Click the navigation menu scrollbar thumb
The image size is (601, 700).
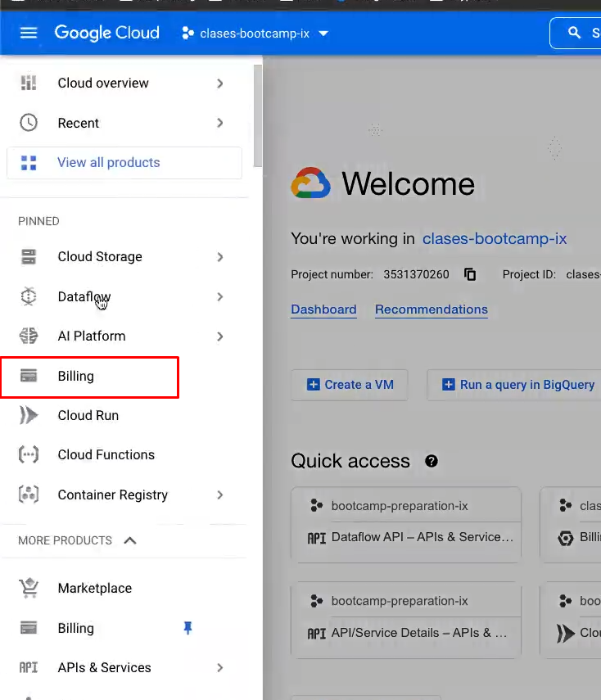pos(258,116)
